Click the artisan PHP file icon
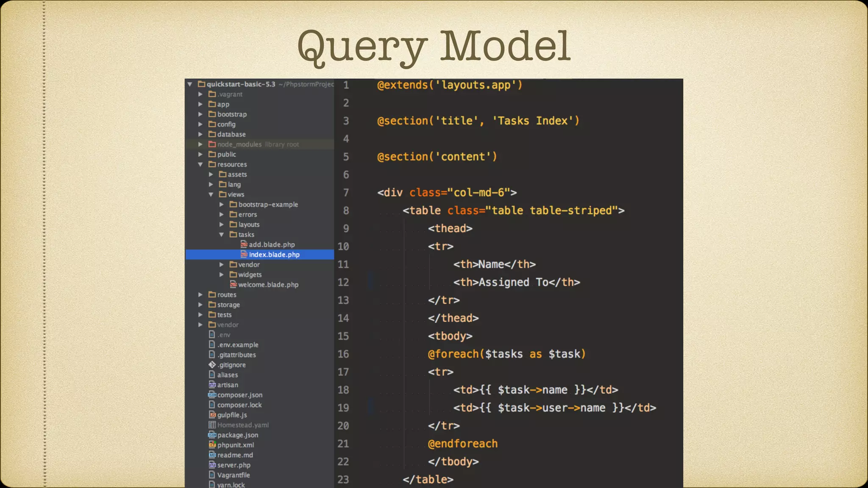868x488 pixels. 212,385
